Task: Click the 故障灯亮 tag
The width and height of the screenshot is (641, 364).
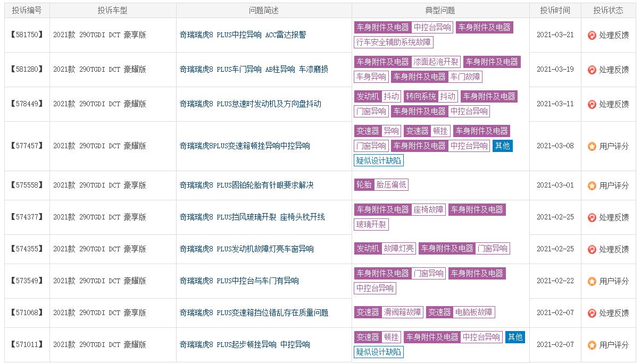Action: click(398, 248)
